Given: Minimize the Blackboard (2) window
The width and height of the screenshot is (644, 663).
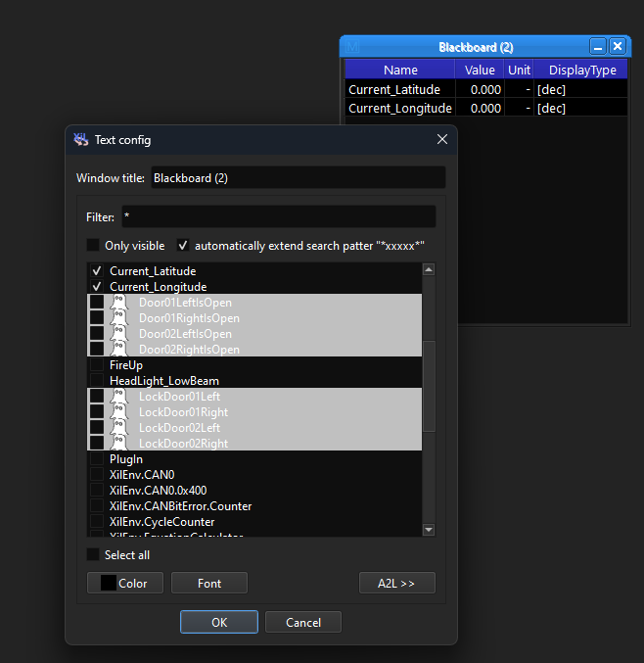Looking at the screenshot, I should pos(598,46).
